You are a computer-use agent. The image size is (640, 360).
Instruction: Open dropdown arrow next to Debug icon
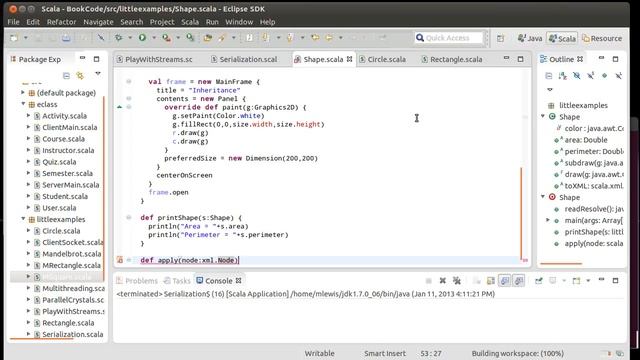click(x=130, y=38)
